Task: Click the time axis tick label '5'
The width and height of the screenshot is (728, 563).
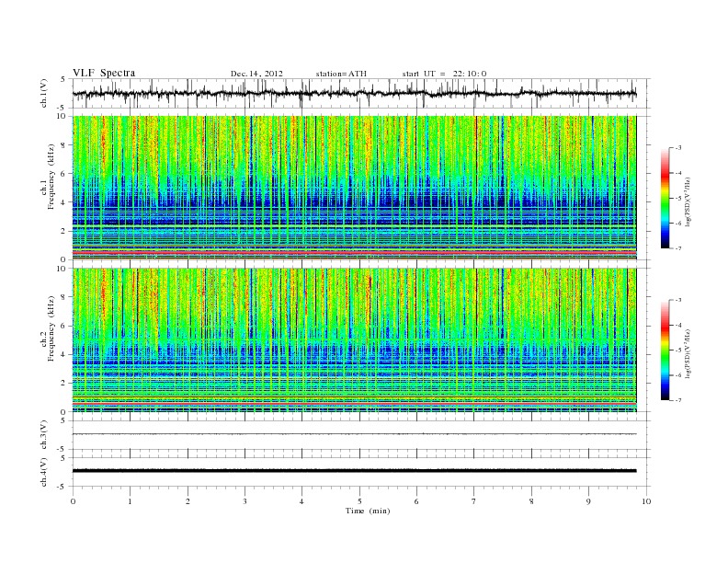Action: click(359, 501)
